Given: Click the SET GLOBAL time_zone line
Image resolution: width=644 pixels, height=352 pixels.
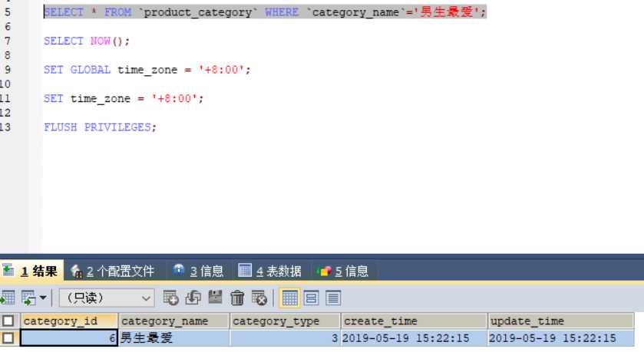Looking at the screenshot, I should pyautogui.click(x=147, y=70).
